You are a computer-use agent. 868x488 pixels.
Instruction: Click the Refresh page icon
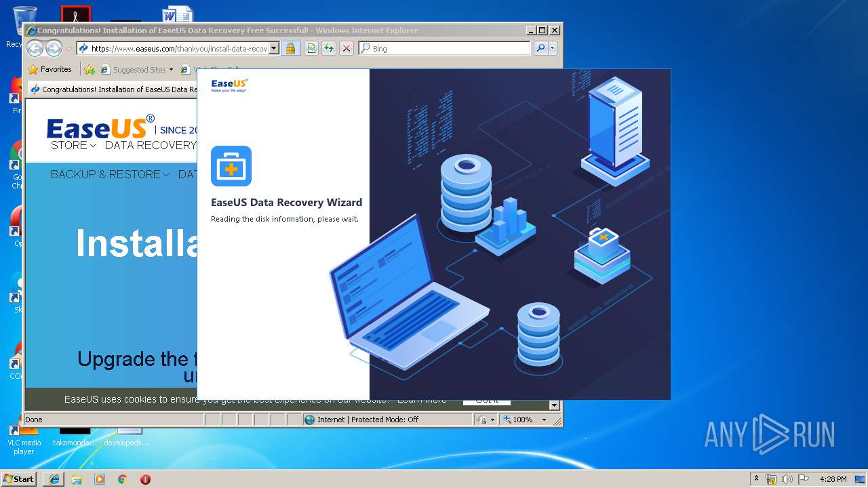[329, 48]
